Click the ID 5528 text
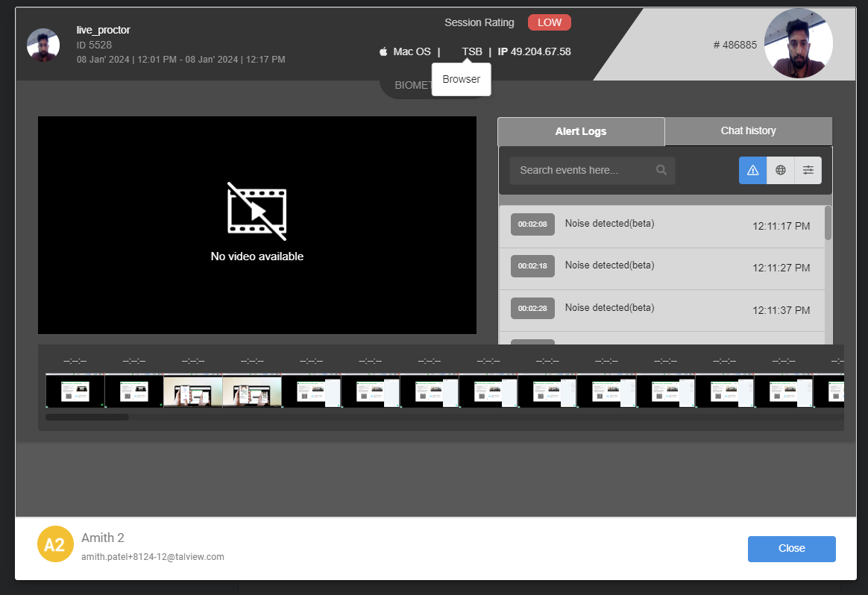The height and width of the screenshot is (595, 868). point(94,45)
